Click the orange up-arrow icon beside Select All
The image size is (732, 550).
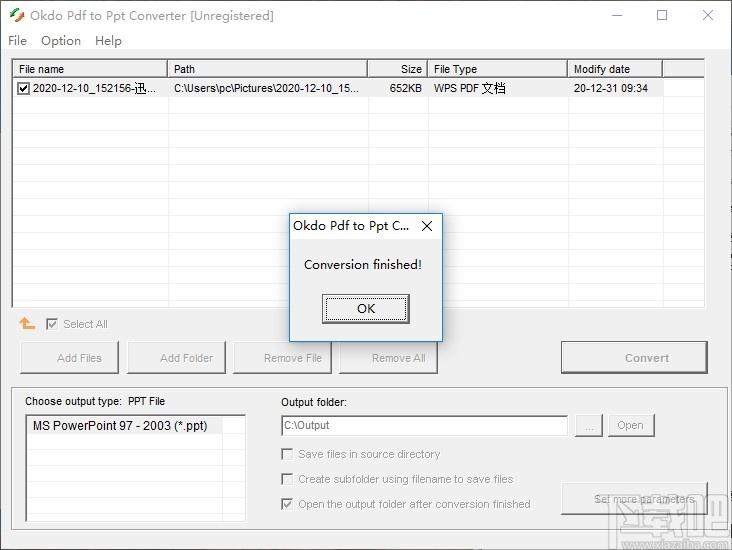[x=27, y=323]
